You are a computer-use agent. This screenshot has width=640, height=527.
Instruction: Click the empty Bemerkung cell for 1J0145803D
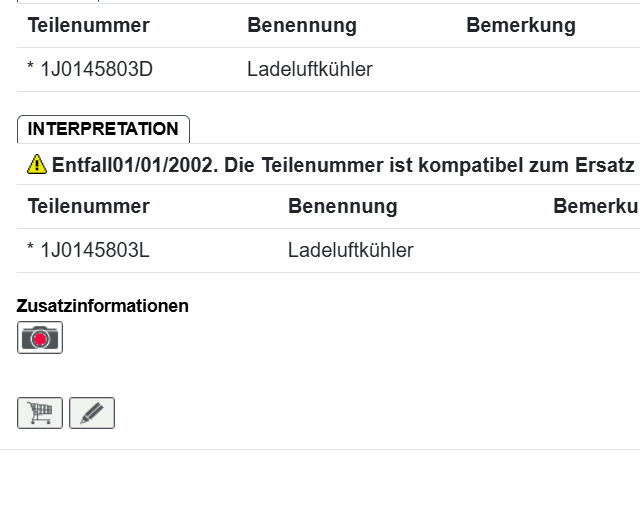(540, 69)
